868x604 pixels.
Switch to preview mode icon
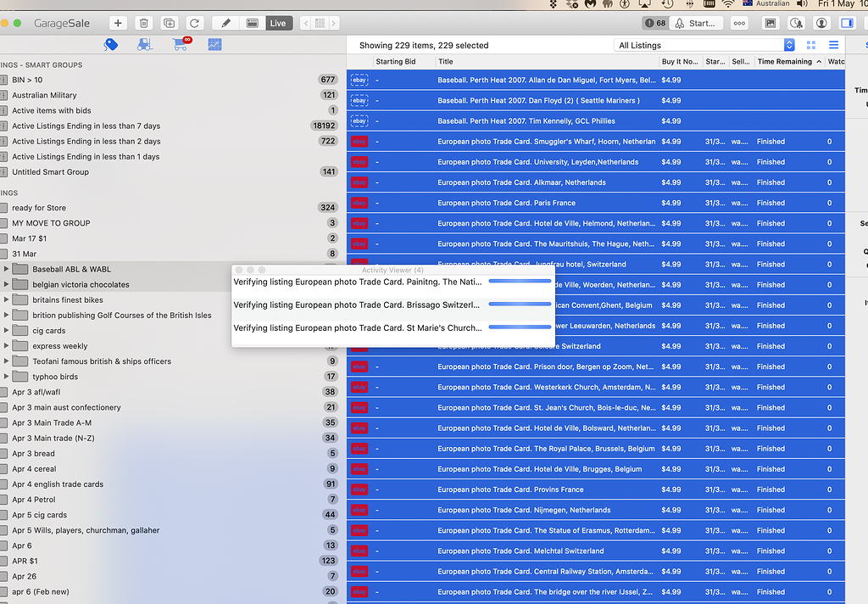(252, 23)
